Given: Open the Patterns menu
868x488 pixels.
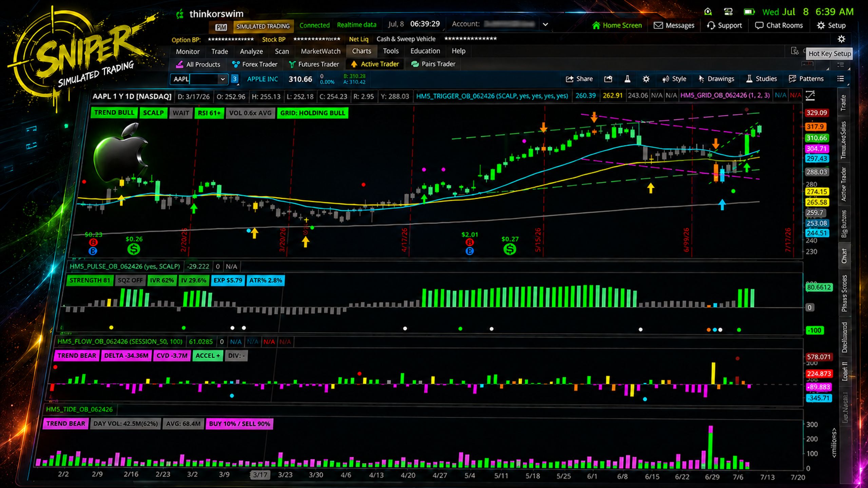Looking at the screenshot, I should pos(806,79).
